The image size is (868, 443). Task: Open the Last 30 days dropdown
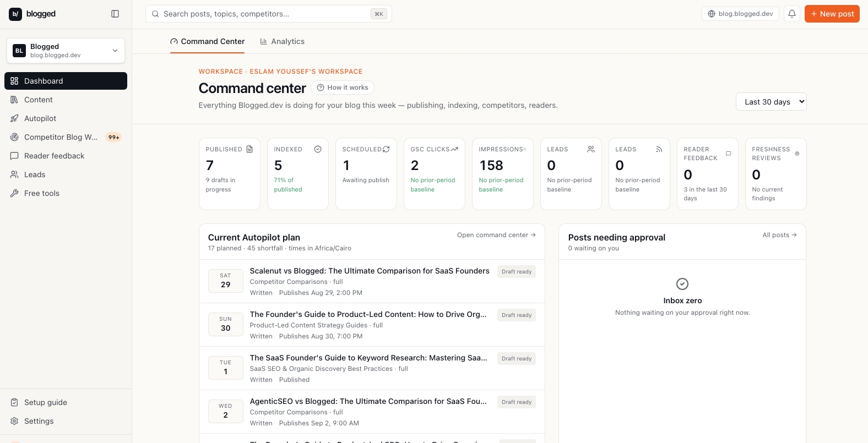pyautogui.click(x=771, y=102)
